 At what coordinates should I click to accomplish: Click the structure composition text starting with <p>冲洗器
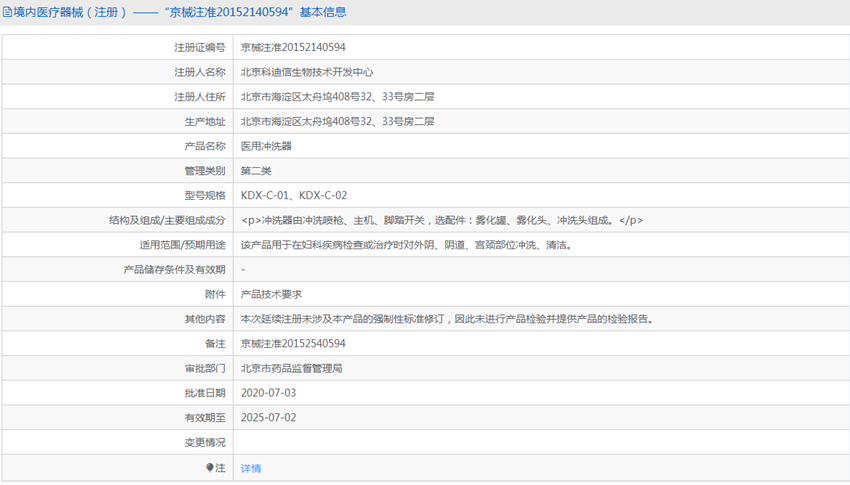(x=442, y=220)
